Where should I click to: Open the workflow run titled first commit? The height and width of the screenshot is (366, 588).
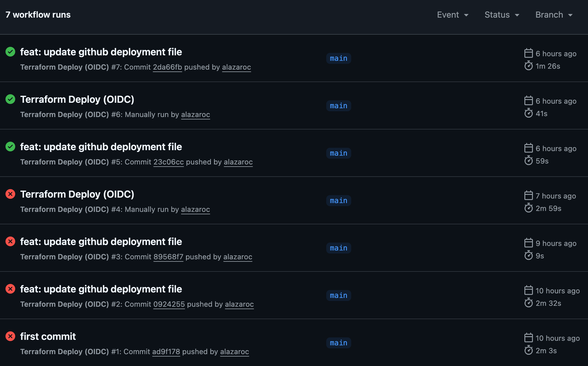point(48,336)
